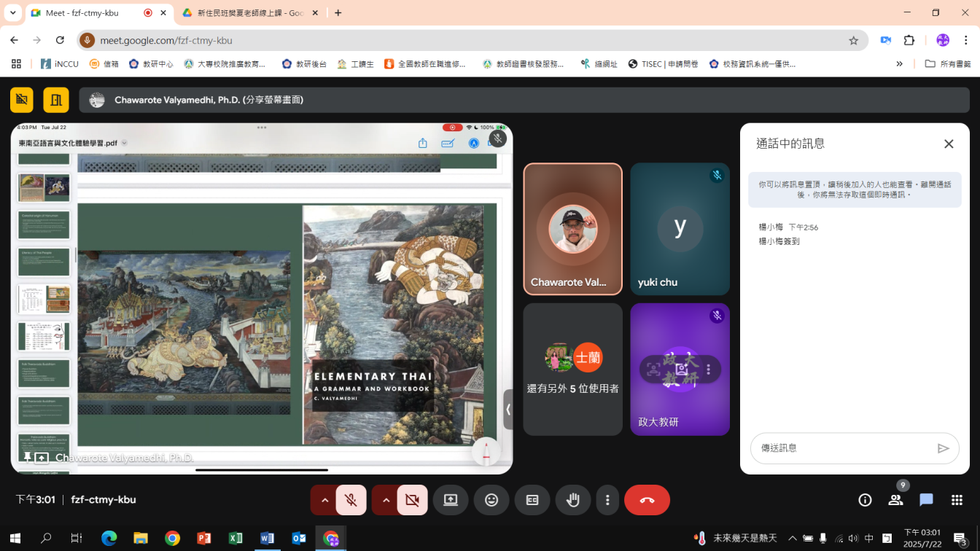Toggle the microphone mute button
This screenshot has height=551, width=980.
(351, 500)
